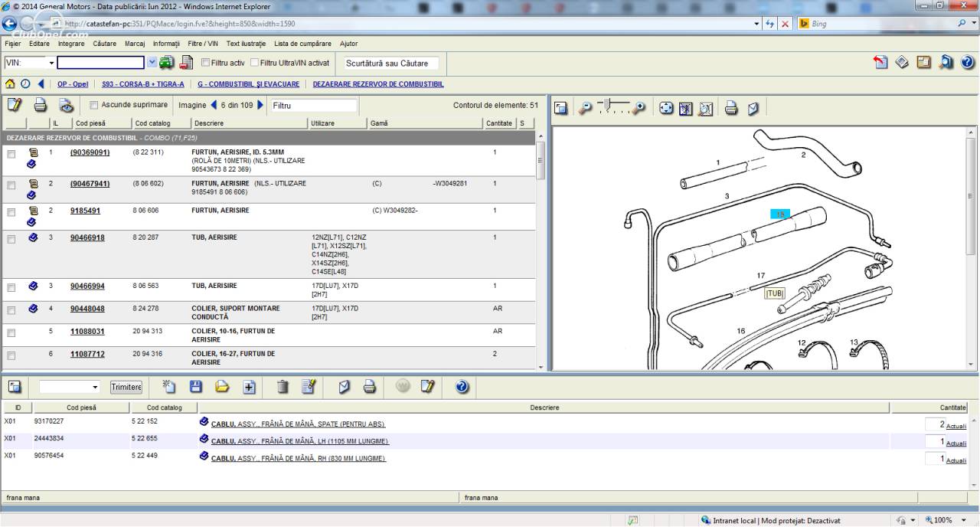Open the Ajutor menu
Screen dimensions: 980x527
(x=348, y=44)
